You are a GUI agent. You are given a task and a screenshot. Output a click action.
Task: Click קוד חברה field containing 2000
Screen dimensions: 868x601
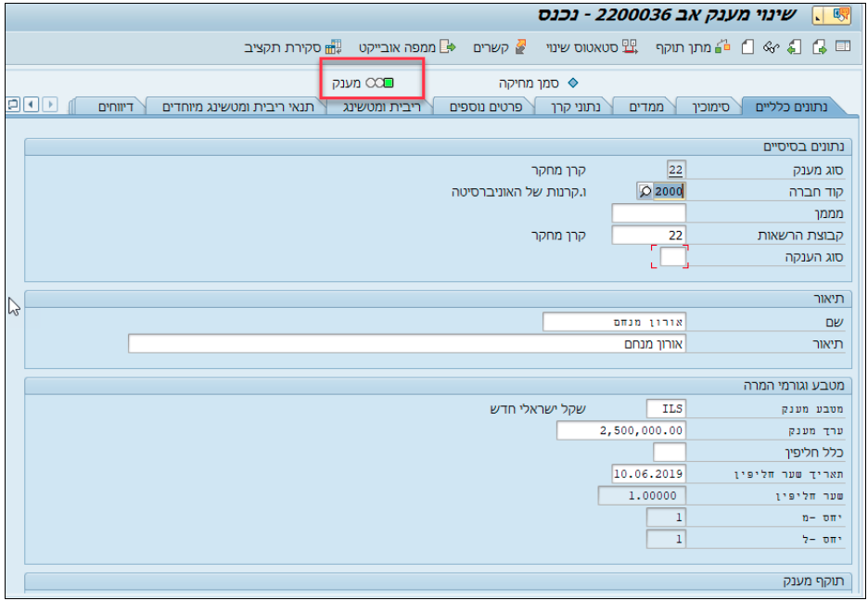[669, 191]
